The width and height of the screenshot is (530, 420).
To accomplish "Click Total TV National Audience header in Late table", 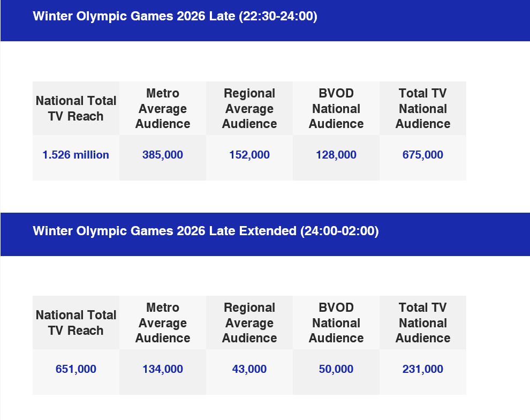I will coord(423,109).
